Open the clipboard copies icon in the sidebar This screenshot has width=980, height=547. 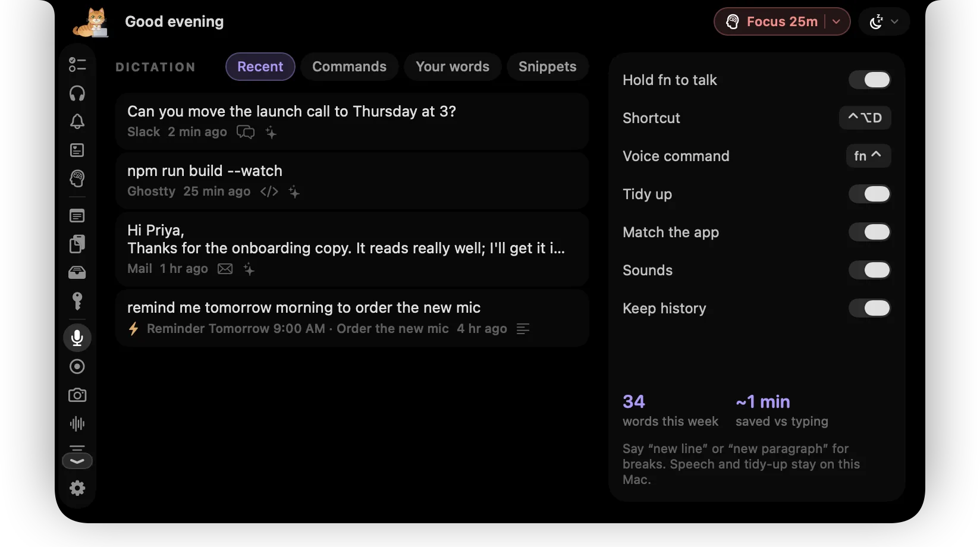(77, 244)
